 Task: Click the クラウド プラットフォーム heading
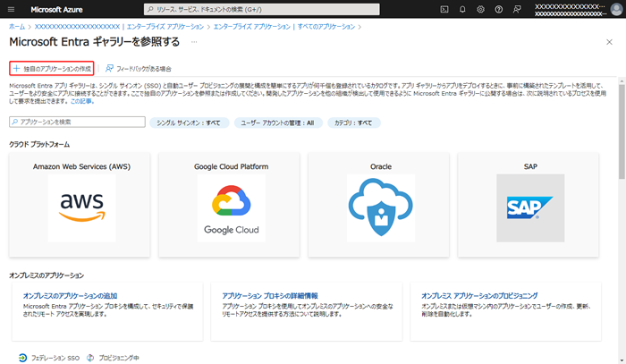39,145
